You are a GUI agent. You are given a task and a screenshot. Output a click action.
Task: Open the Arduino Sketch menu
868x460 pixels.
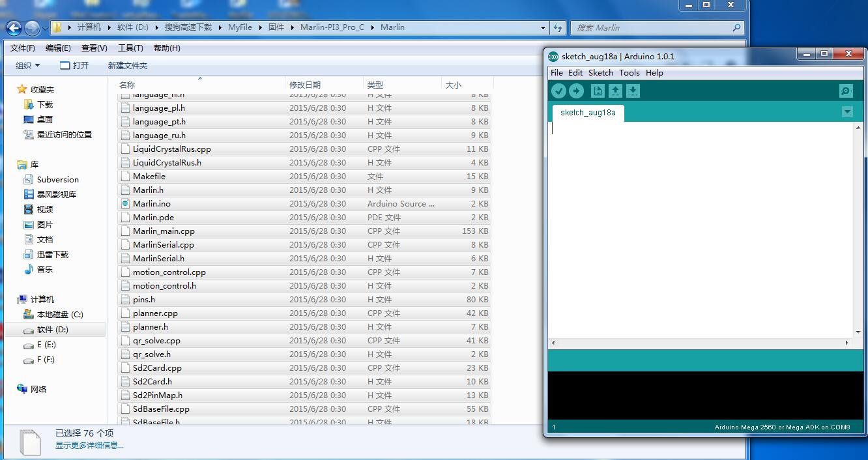pos(601,73)
